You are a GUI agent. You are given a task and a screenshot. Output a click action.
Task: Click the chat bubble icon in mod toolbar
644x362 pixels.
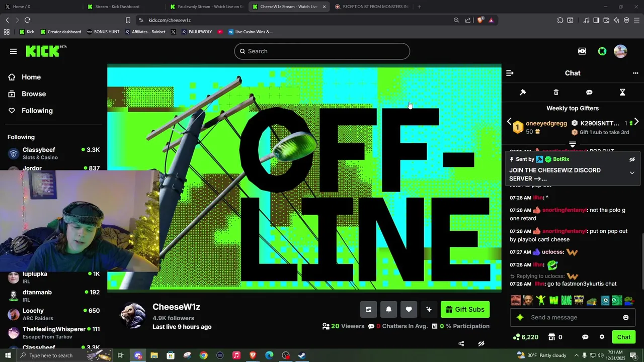pyautogui.click(x=589, y=93)
